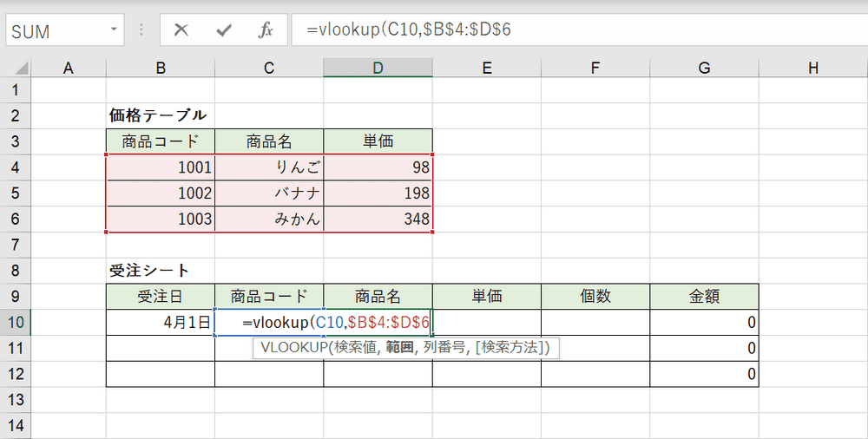Viewport: 868px width, 439px height.
Task: Select row 10 header
Action: pyautogui.click(x=16, y=322)
